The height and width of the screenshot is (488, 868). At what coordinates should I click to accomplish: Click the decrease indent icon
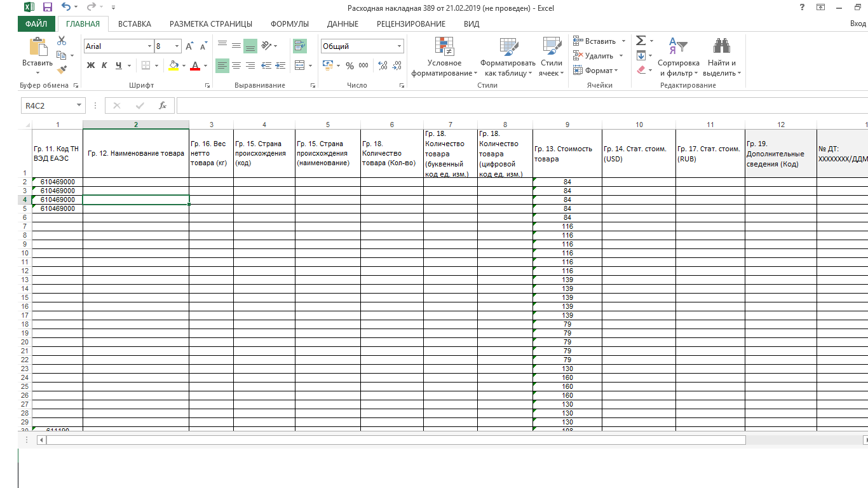(x=266, y=65)
